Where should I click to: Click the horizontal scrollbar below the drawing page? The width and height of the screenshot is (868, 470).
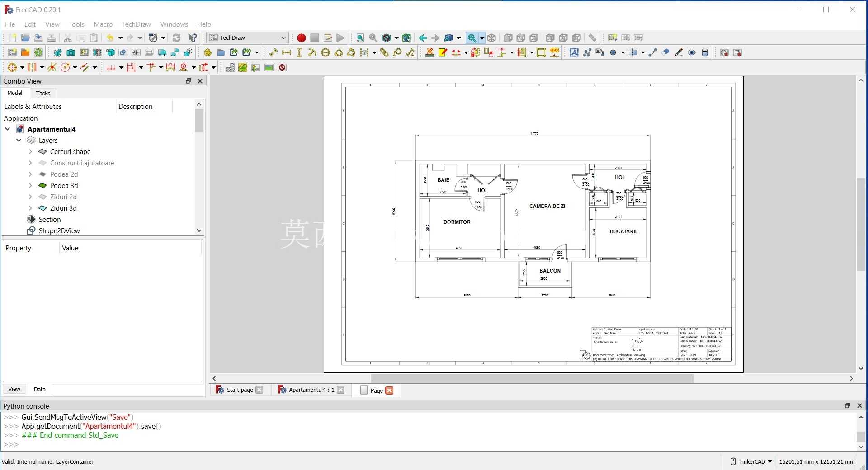[x=532, y=378]
